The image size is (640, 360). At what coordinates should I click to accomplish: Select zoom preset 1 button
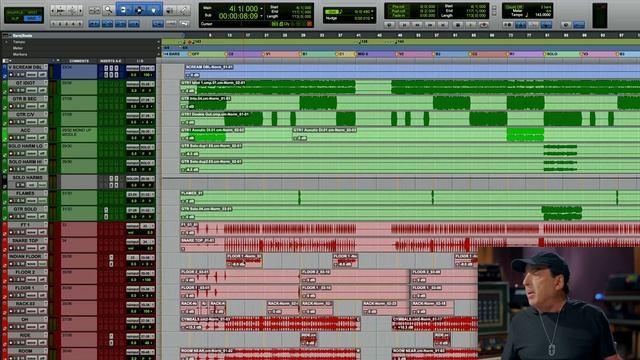pyautogui.click(x=54, y=24)
